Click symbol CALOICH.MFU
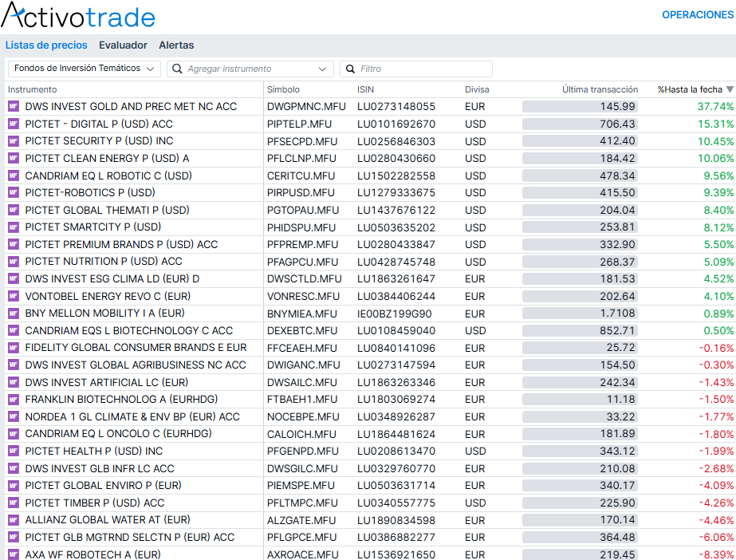Viewport: 736px width, 560px height. click(302, 434)
